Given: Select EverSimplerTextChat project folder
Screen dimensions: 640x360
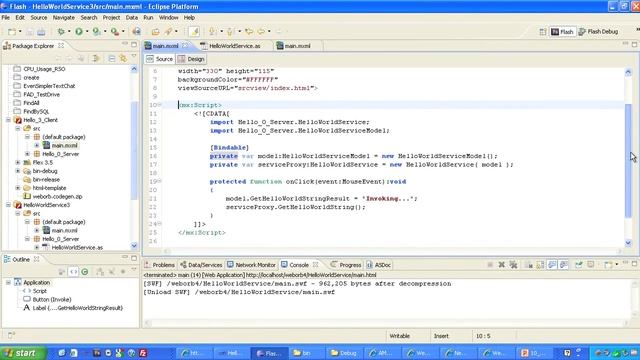Looking at the screenshot, I should (x=49, y=86).
